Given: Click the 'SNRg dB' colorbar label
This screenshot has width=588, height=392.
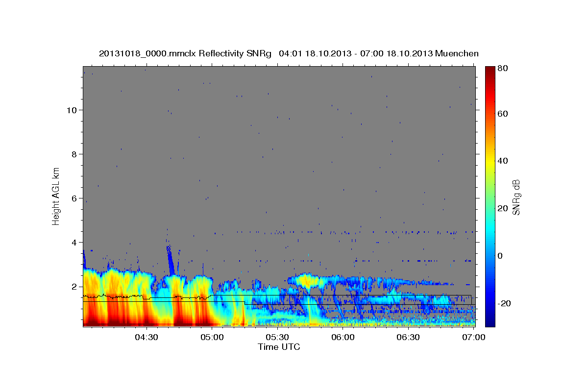Looking at the screenshot, I should pyautogui.click(x=516, y=197).
